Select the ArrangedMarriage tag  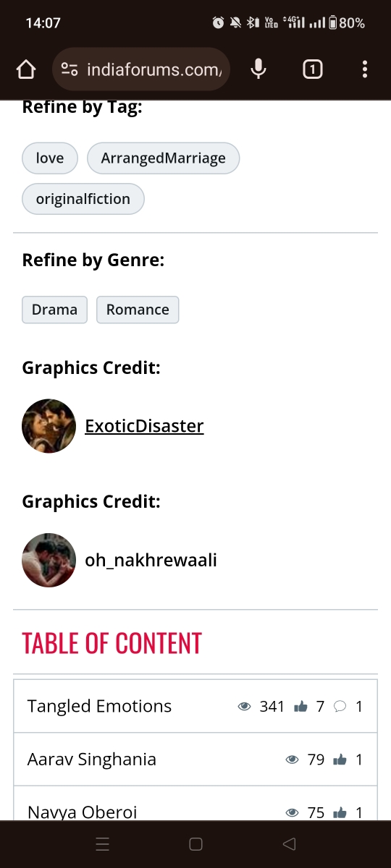164,158
